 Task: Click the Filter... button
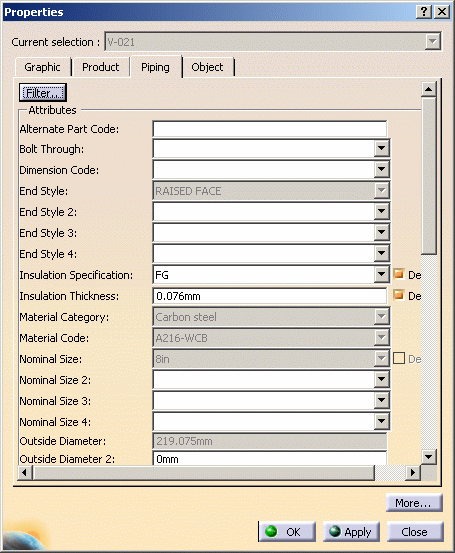pyautogui.click(x=43, y=93)
